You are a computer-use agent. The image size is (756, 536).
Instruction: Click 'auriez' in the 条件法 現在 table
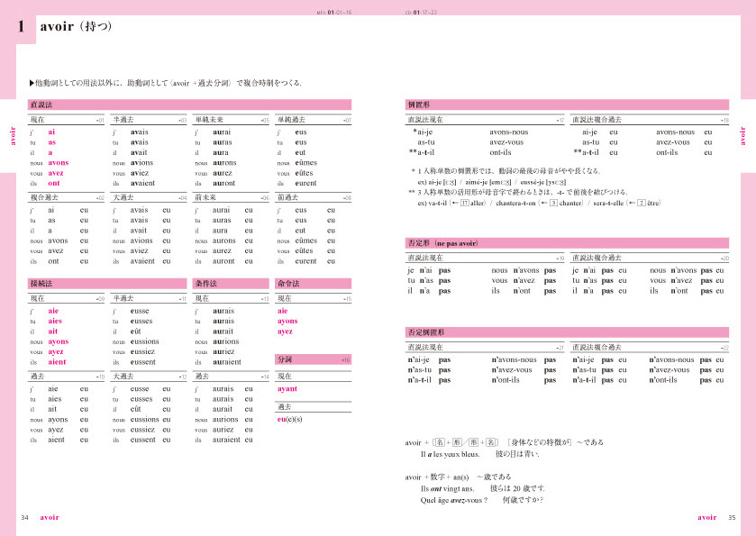[223, 352]
